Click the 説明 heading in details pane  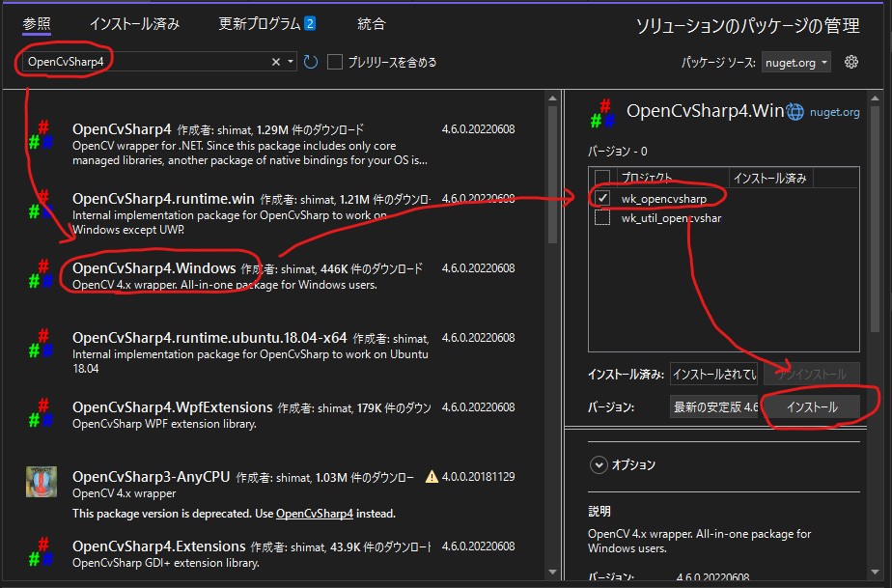tap(599, 511)
